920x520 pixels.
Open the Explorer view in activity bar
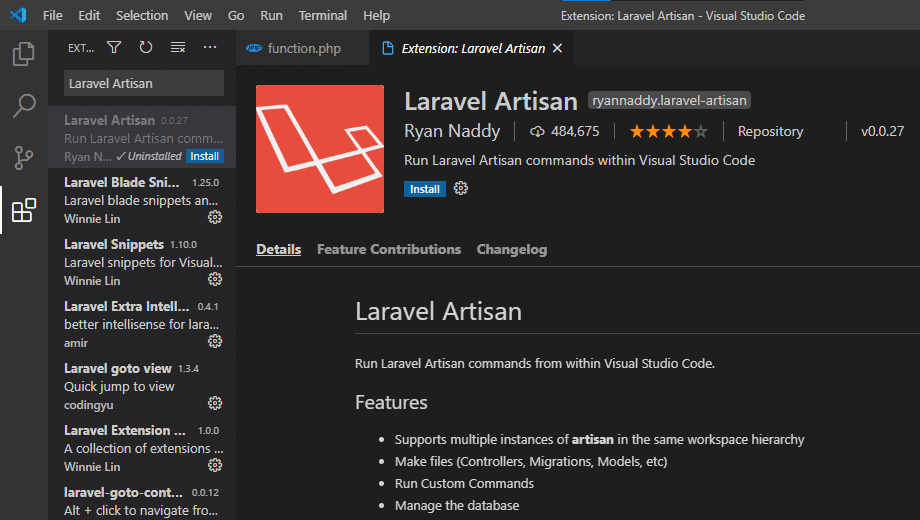click(x=24, y=54)
